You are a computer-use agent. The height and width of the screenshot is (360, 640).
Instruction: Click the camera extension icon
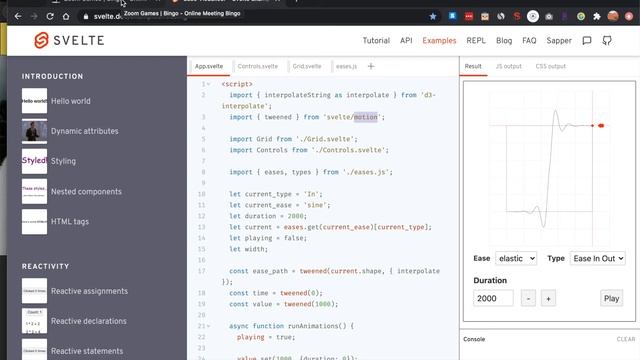[549, 16]
